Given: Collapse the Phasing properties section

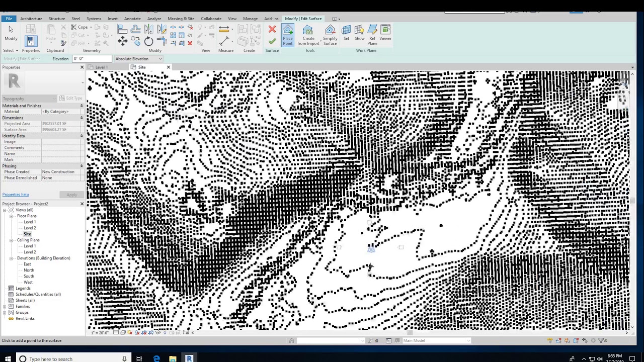Looking at the screenshot, I should pyautogui.click(x=81, y=166).
